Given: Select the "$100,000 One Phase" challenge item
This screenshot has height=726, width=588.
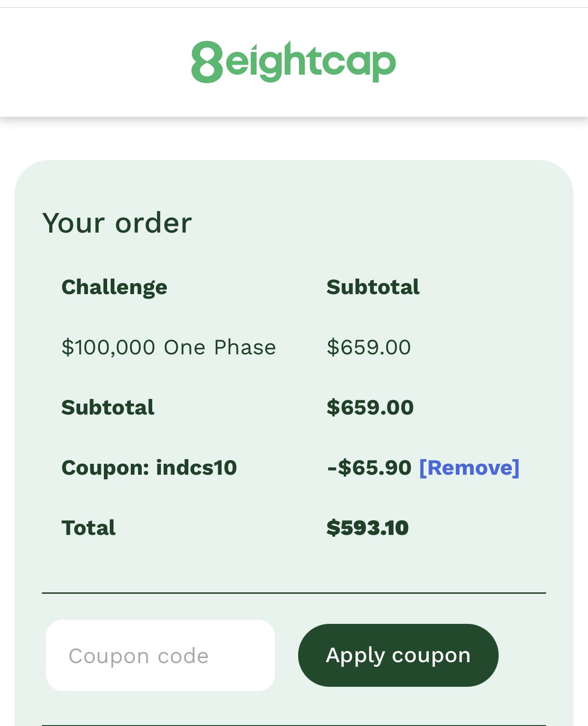Looking at the screenshot, I should [x=169, y=347].
